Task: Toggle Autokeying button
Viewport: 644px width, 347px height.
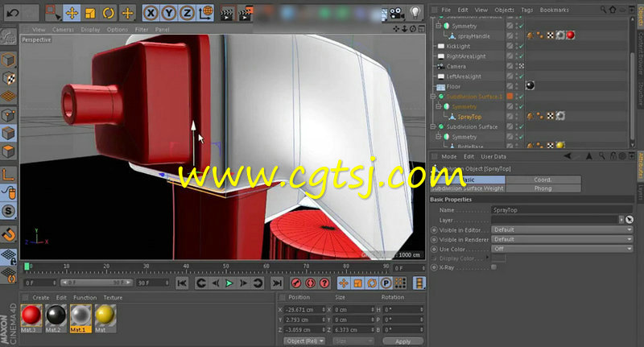Action: point(310,283)
